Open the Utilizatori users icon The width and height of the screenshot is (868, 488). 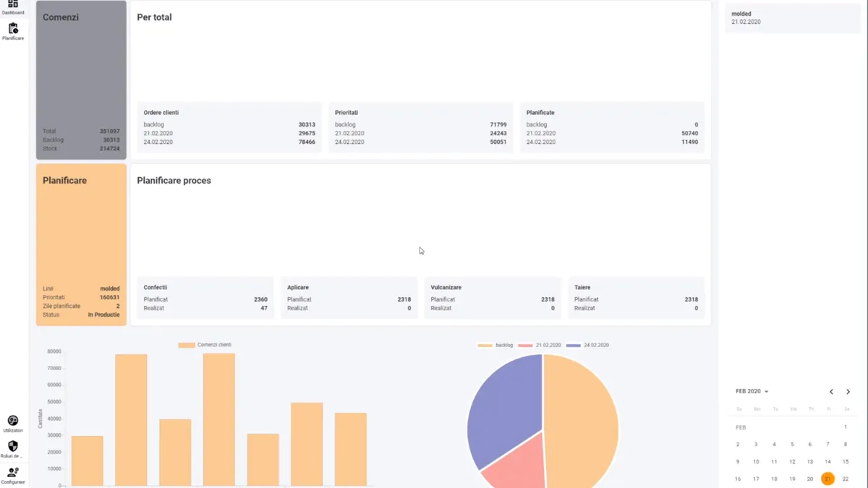[12, 420]
